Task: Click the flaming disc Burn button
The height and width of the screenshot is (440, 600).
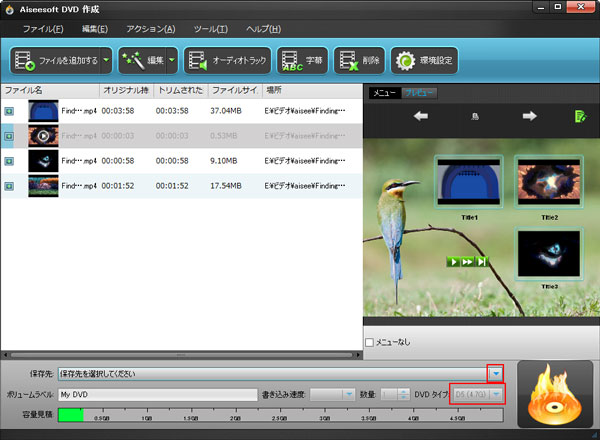Action: [555, 394]
